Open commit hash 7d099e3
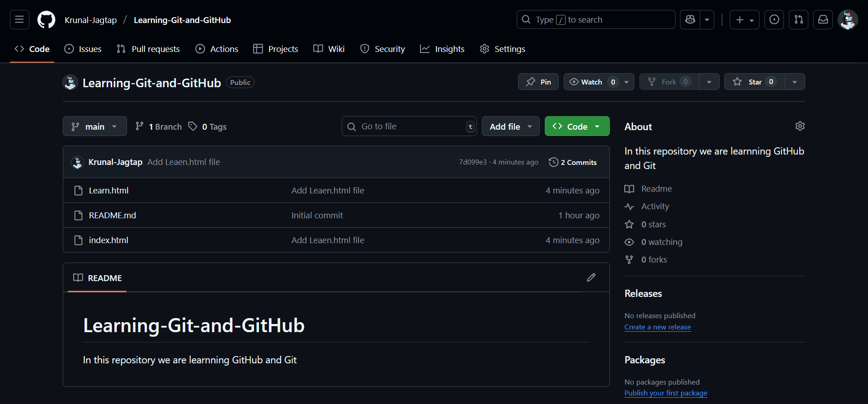Viewport: 868px width, 404px height. coord(473,162)
